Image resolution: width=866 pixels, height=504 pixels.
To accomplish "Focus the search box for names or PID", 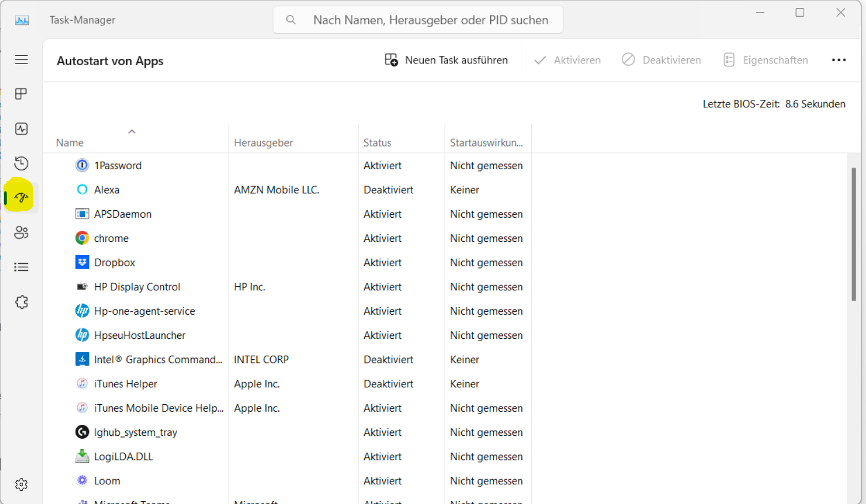I will (x=418, y=20).
